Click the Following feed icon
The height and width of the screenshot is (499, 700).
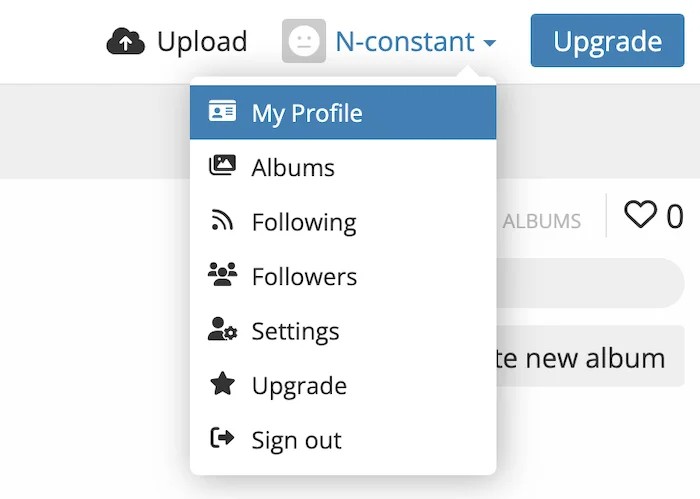coord(222,220)
